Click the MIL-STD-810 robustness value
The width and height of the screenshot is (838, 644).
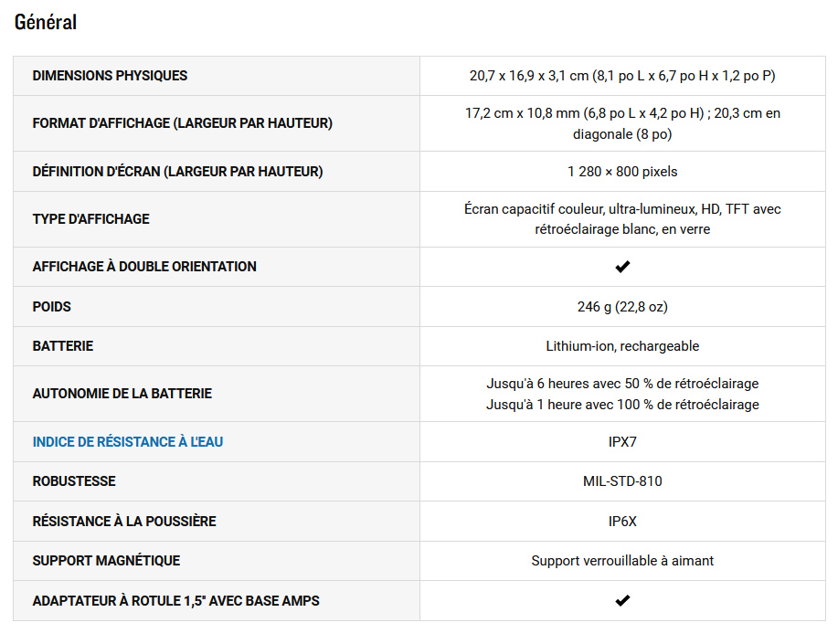tap(622, 481)
